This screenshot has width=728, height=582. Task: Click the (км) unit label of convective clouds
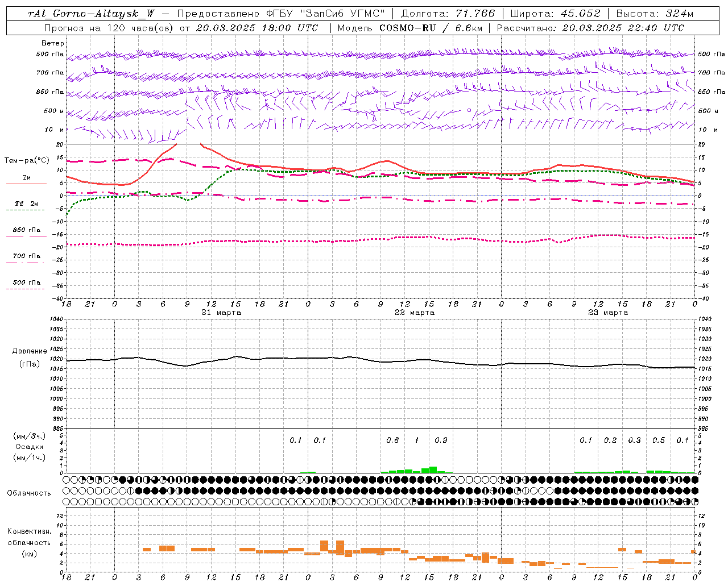[x=29, y=554]
